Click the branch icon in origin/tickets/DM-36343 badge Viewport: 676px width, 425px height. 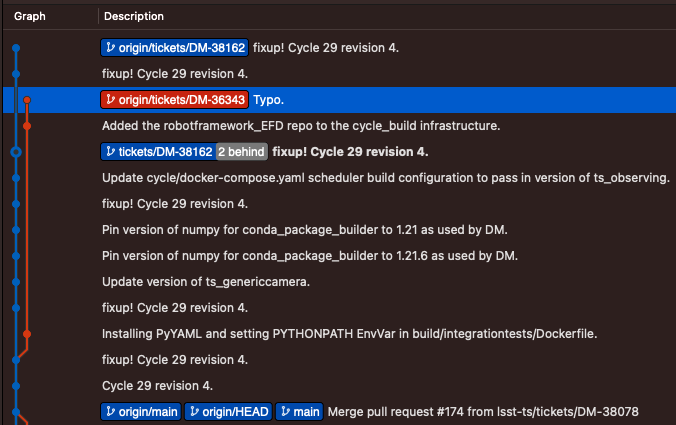(x=111, y=100)
